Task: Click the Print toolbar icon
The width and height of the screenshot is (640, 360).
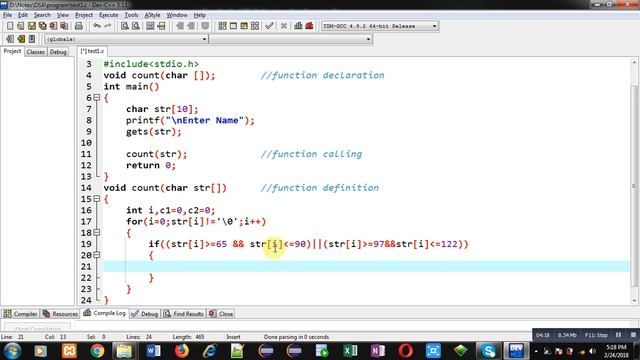Action: (79, 26)
